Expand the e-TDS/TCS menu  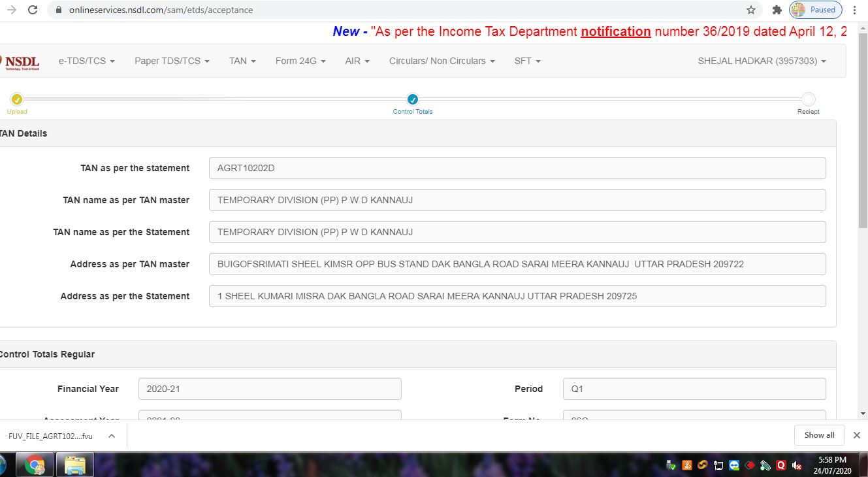pos(87,61)
